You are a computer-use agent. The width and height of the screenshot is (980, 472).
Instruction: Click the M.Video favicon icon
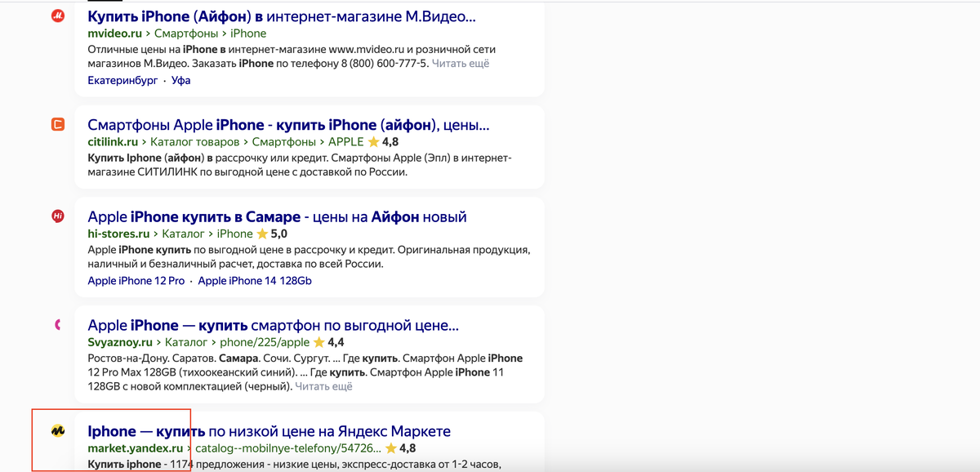(58, 16)
